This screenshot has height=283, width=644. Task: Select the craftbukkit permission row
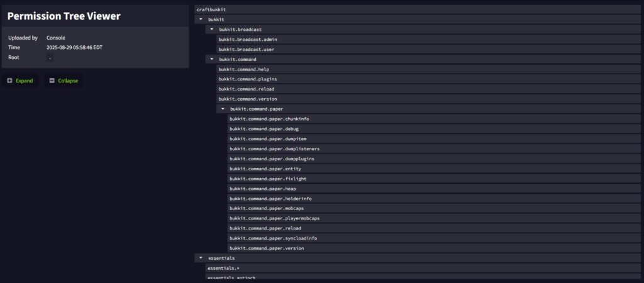211,9
